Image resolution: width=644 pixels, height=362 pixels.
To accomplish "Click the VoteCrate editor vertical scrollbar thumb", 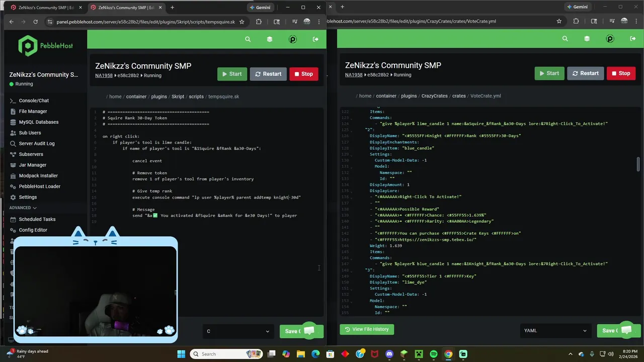I will coord(638,164).
